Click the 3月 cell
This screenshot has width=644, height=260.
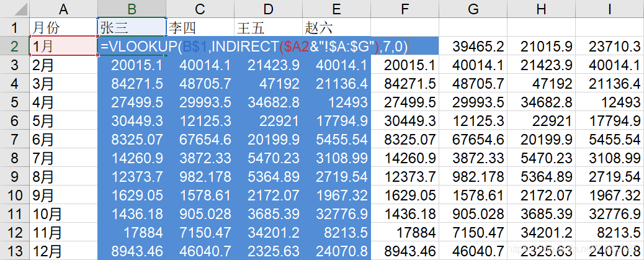pos(63,83)
